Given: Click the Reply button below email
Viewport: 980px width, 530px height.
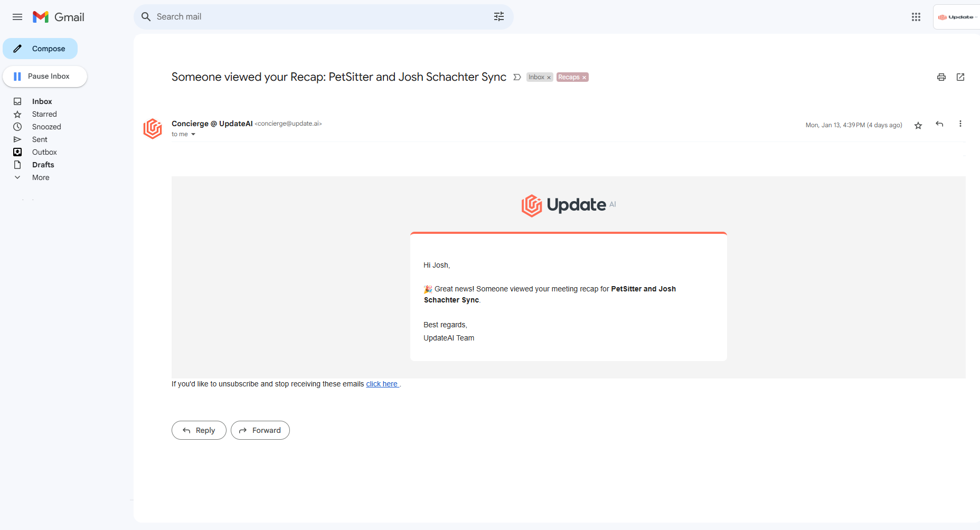Looking at the screenshot, I should (x=199, y=430).
